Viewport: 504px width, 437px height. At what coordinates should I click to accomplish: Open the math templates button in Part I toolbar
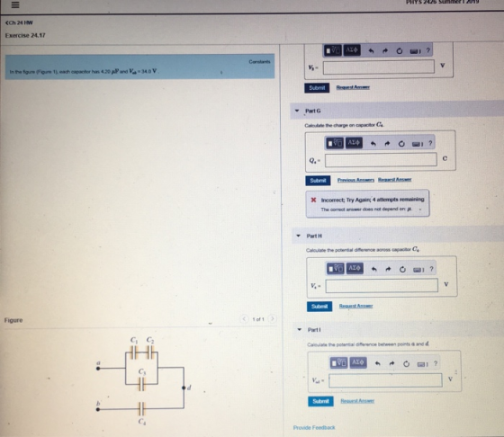click(338, 363)
